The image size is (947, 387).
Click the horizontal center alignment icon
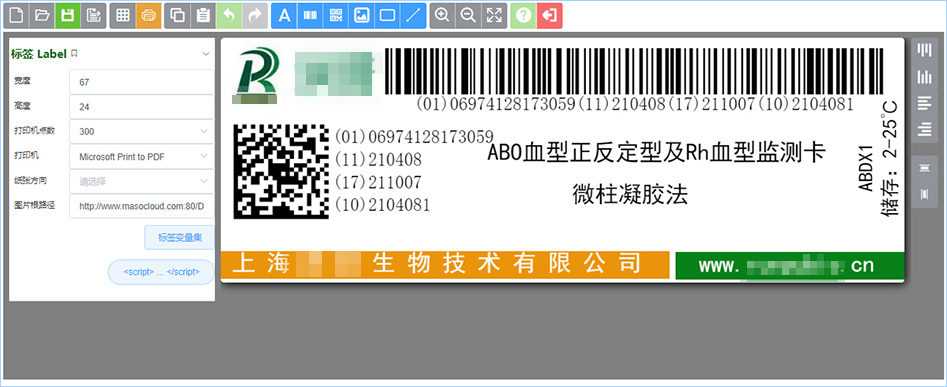point(925,168)
